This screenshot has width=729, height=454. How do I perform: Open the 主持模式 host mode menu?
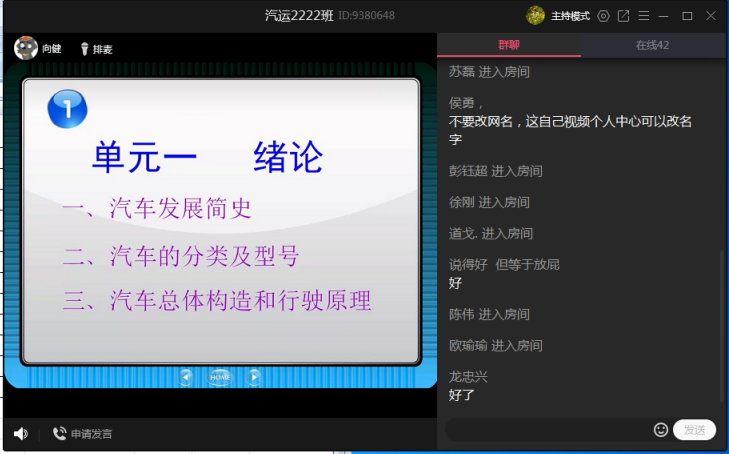tap(570, 16)
